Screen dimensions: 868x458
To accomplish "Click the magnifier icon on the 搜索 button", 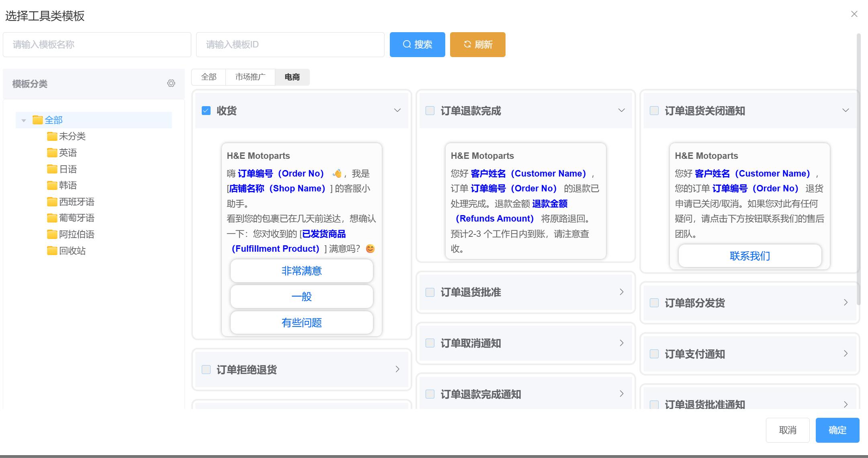I will click(406, 45).
